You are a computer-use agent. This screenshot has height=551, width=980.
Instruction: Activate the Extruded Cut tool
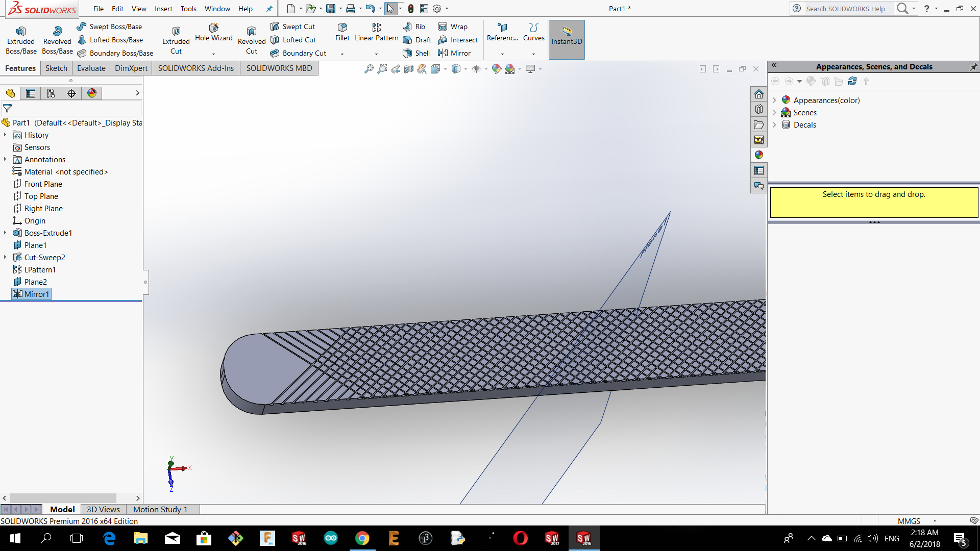point(176,40)
